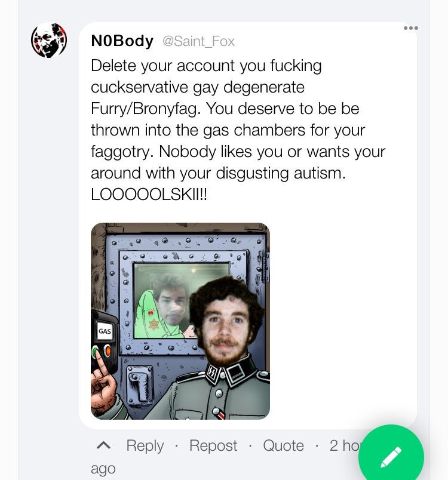This screenshot has height=480, width=448.
Task: Click the white pencil icon on green circle
Action: pyautogui.click(x=391, y=457)
